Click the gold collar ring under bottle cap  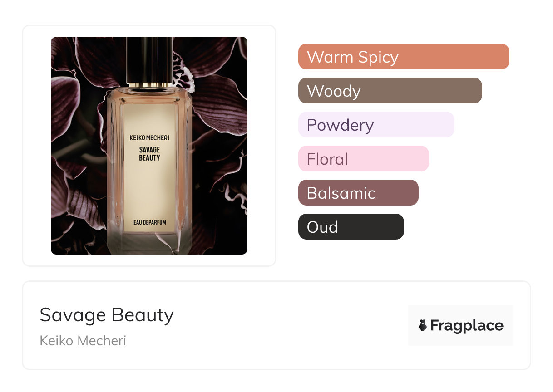tap(149, 85)
